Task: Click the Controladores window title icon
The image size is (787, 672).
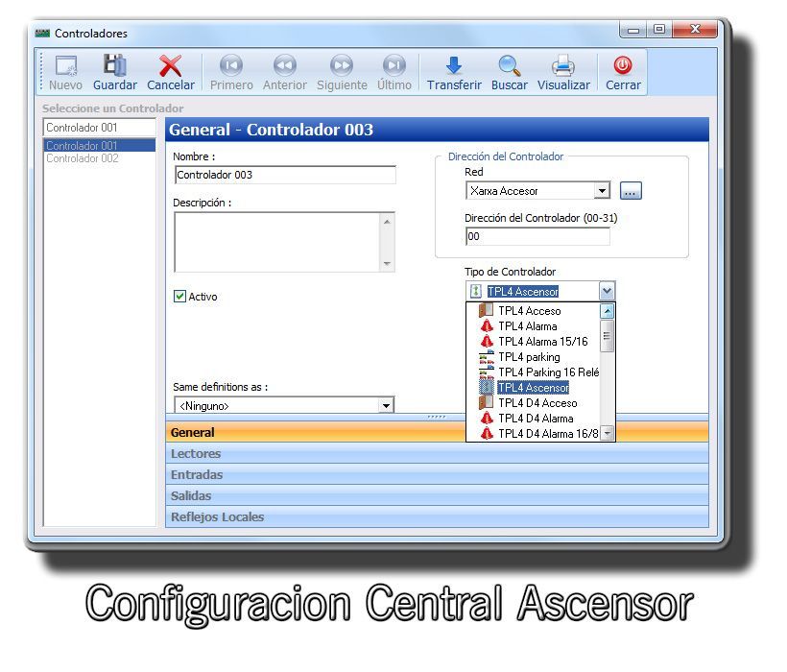Action: click(x=42, y=34)
